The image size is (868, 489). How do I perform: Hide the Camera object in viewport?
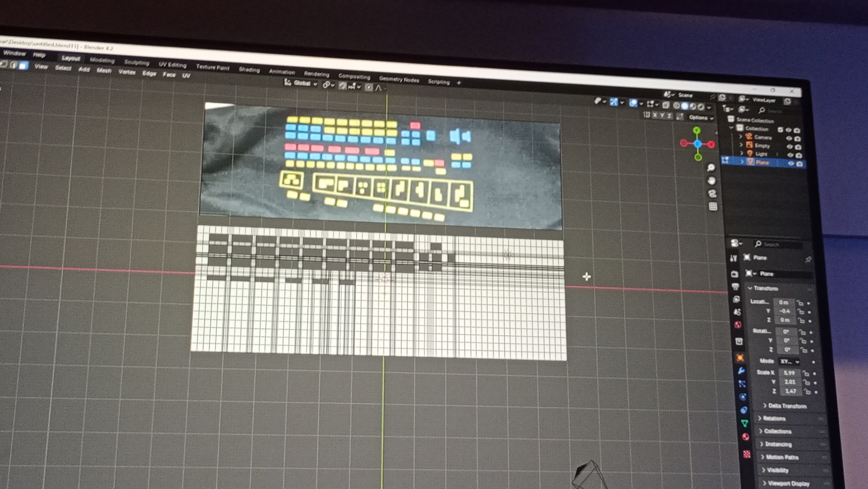[x=789, y=138]
